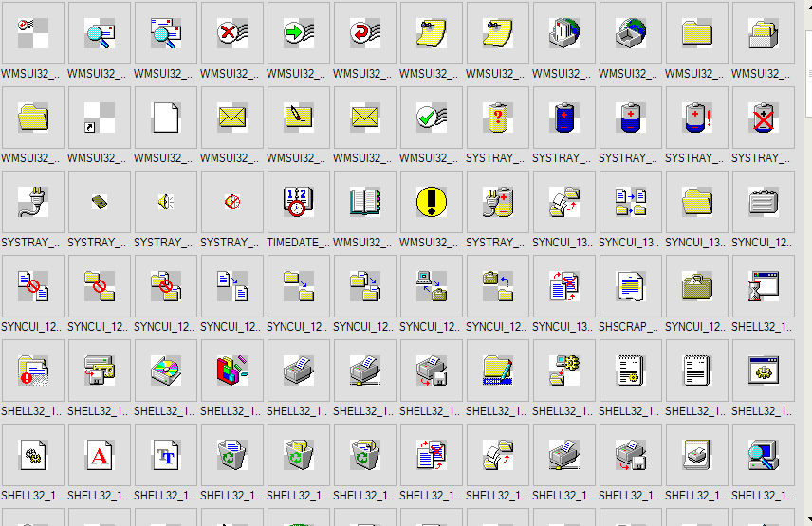The width and height of the screenshot is (812, 526).
Task: Click the mail icon with red X
Action: (232, 33)
